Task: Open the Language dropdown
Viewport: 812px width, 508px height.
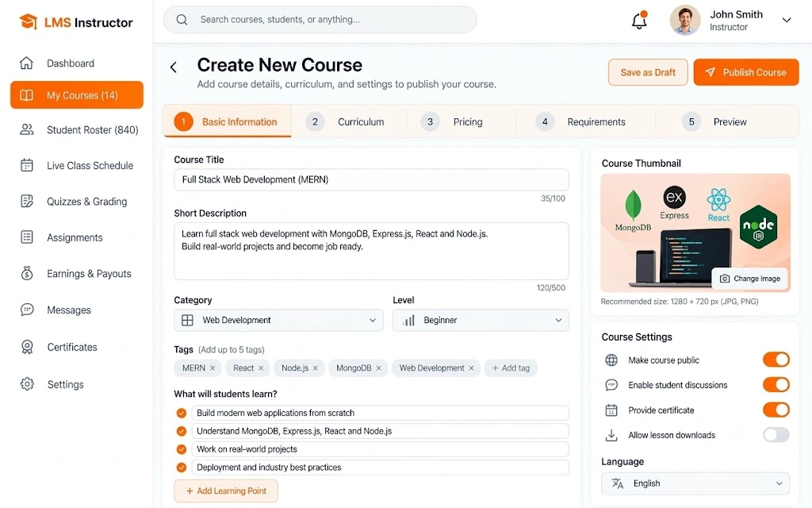Action: (x=695, y=483)
